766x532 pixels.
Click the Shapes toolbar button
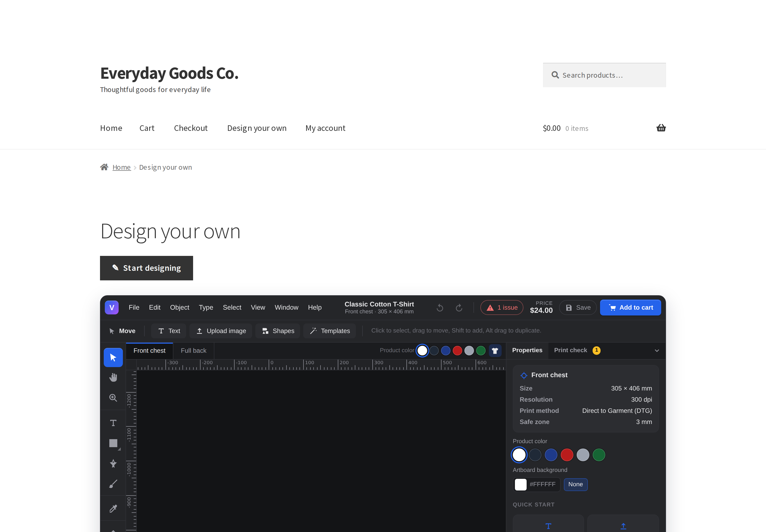(278, 331)
